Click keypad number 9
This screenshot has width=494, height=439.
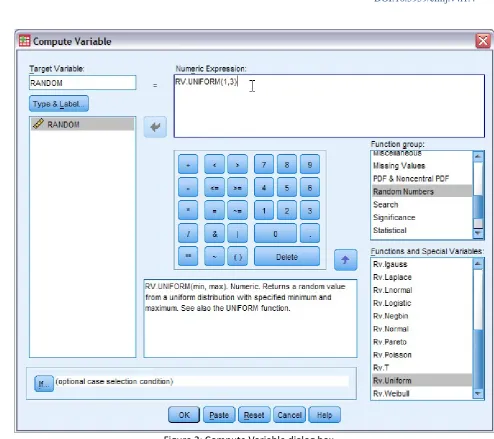(310, 164)
